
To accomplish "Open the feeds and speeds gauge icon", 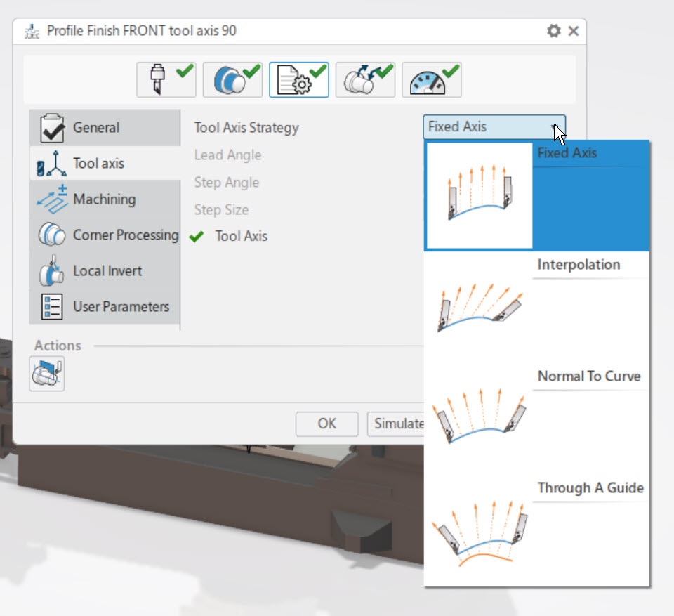I will 432,79.
